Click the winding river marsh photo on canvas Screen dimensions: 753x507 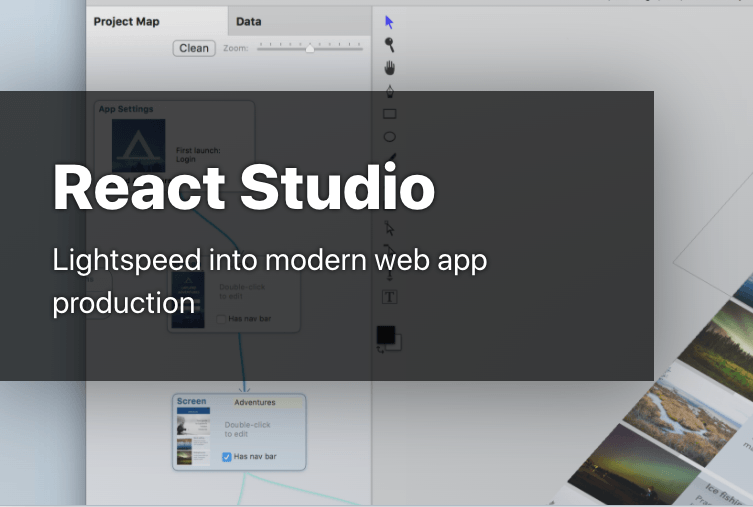click(682, 415)
